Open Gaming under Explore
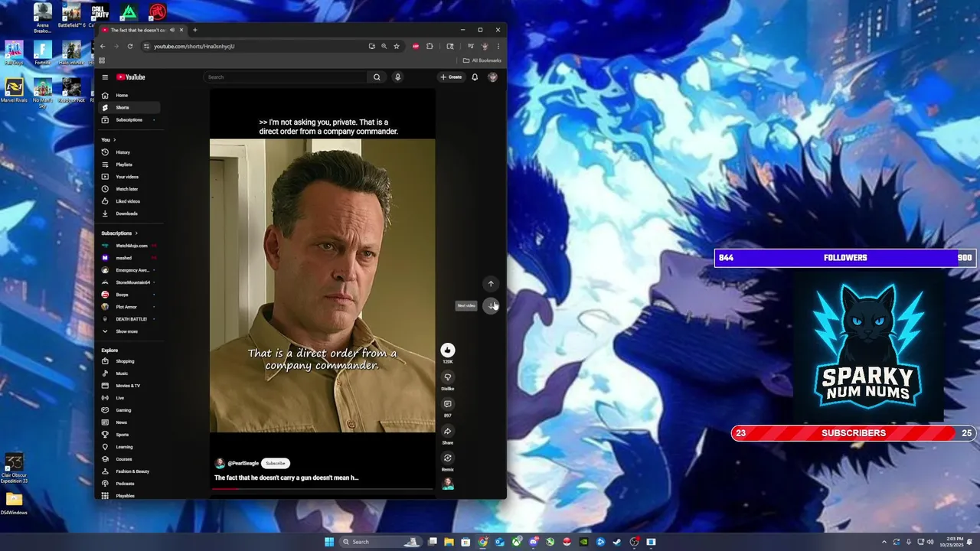Viewport: 980px width, 551px height. click(x=128, y=410)
